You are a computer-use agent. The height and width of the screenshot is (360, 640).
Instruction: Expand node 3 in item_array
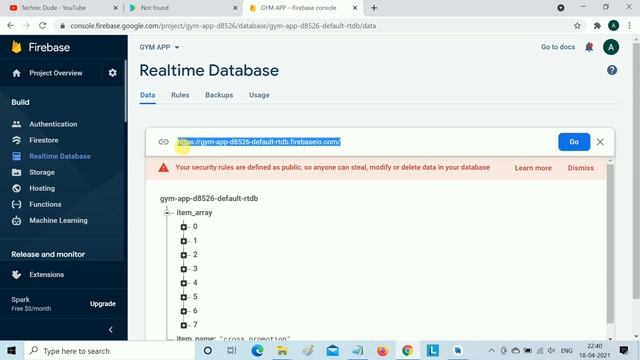[184, 269]
